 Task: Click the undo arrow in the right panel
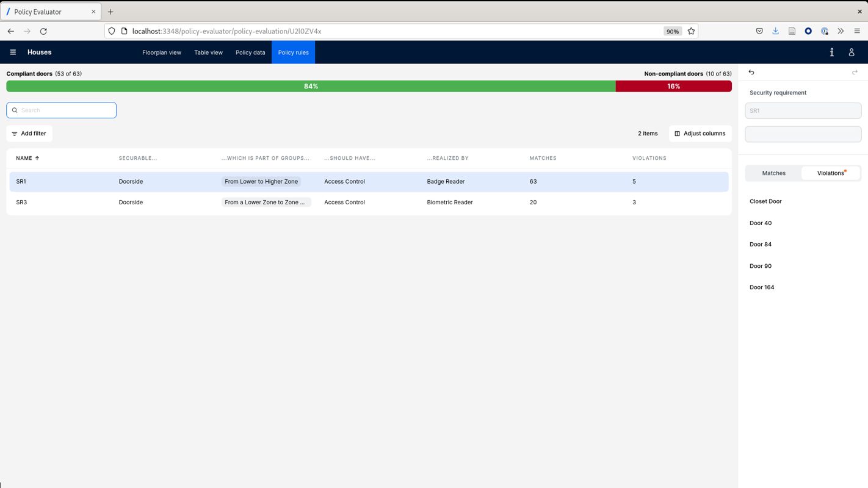point(751,72)
